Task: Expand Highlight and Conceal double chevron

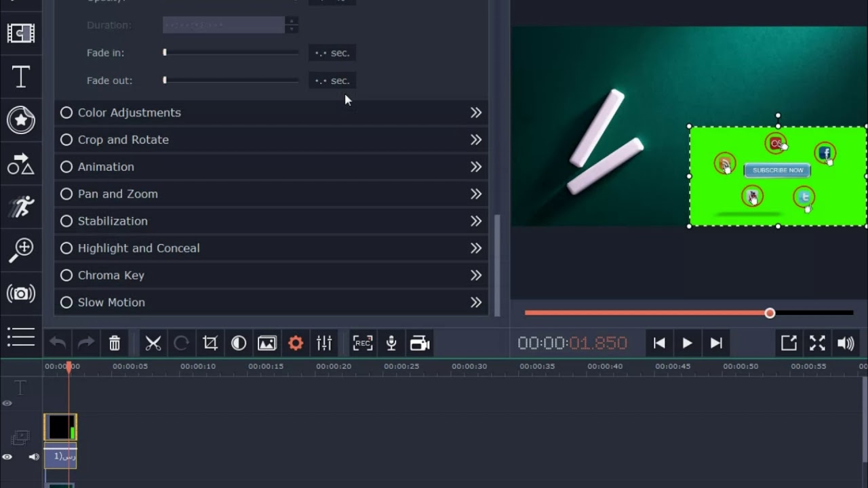Action: point(476,248)
